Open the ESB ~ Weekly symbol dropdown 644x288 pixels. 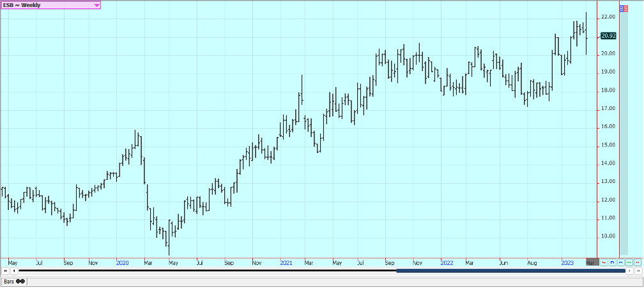click(x=50, y=5)
